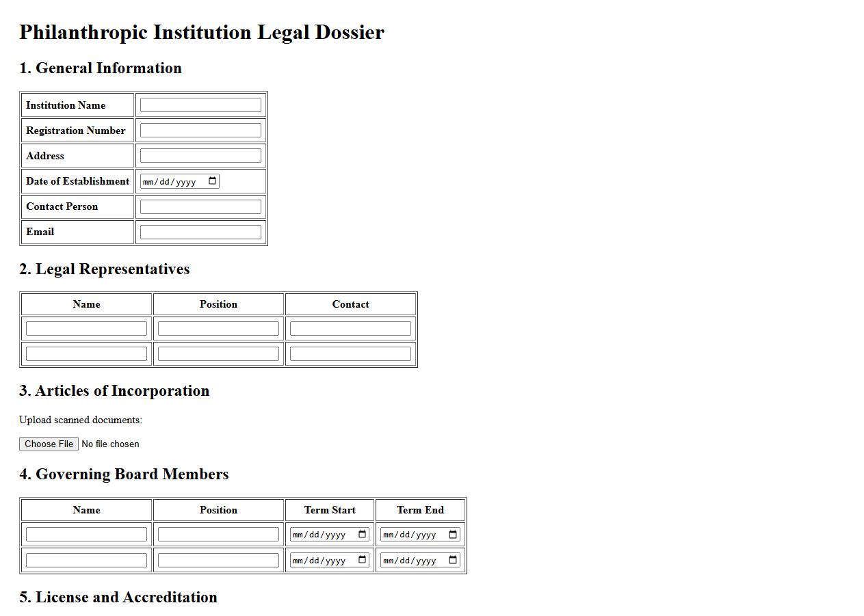Click the Contact Person text field
This screenshot has height=616, width=864.
tap(200, 206)
